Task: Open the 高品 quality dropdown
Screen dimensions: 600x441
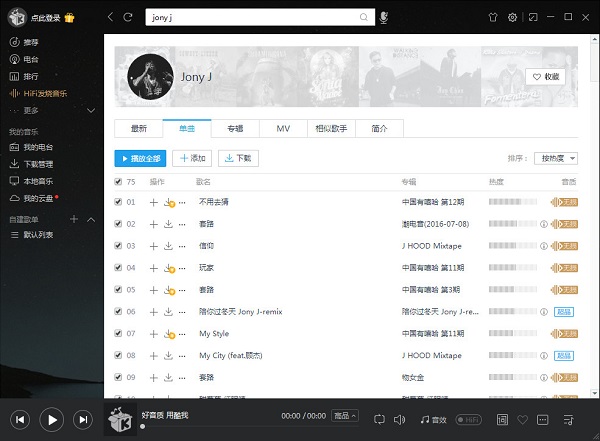Action: point(345,415)
